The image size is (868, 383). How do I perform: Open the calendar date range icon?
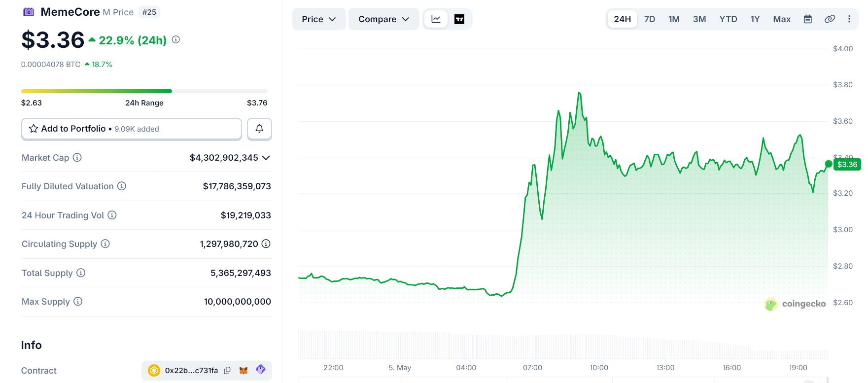808,19
